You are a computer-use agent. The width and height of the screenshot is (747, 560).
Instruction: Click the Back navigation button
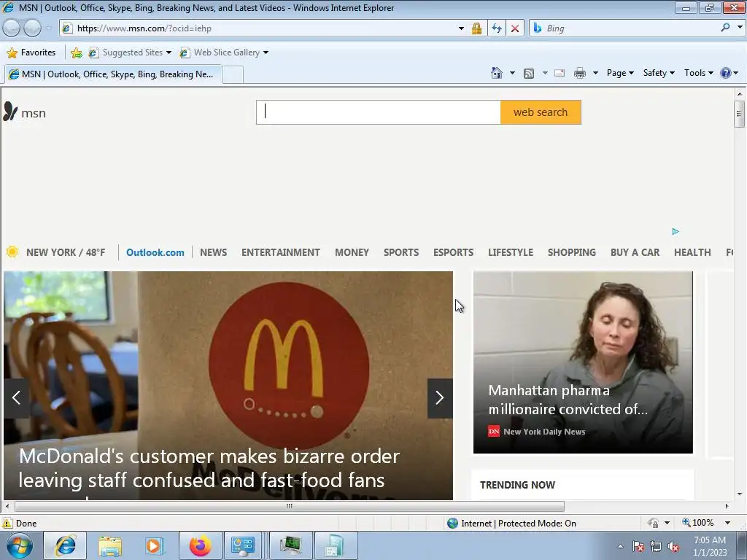click(x=12, y=28)
